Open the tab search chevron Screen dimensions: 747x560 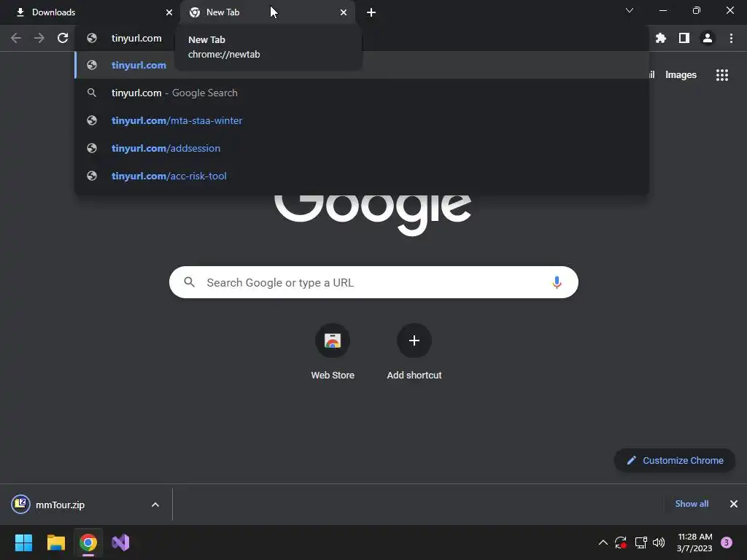click(x=630, y=10)
